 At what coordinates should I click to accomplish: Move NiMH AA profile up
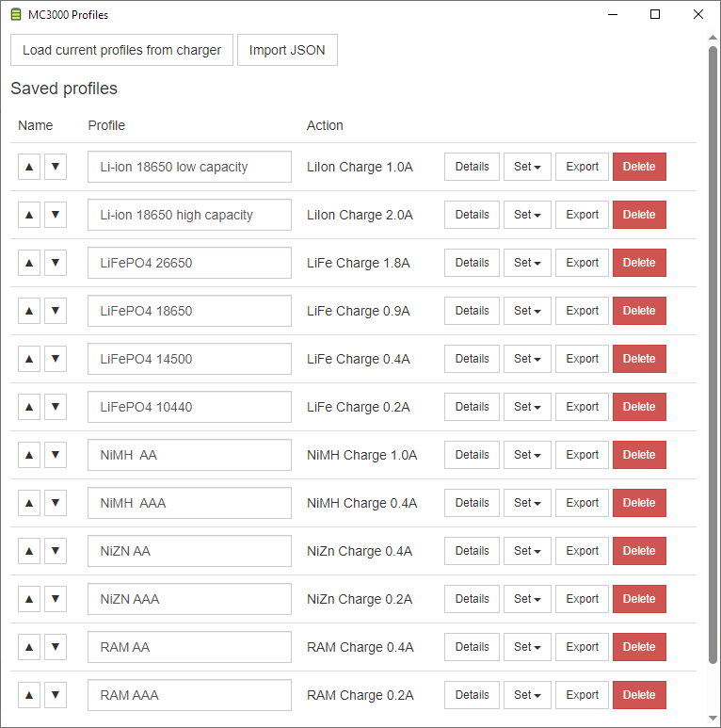pyautogui.click(x=29, y=455)
